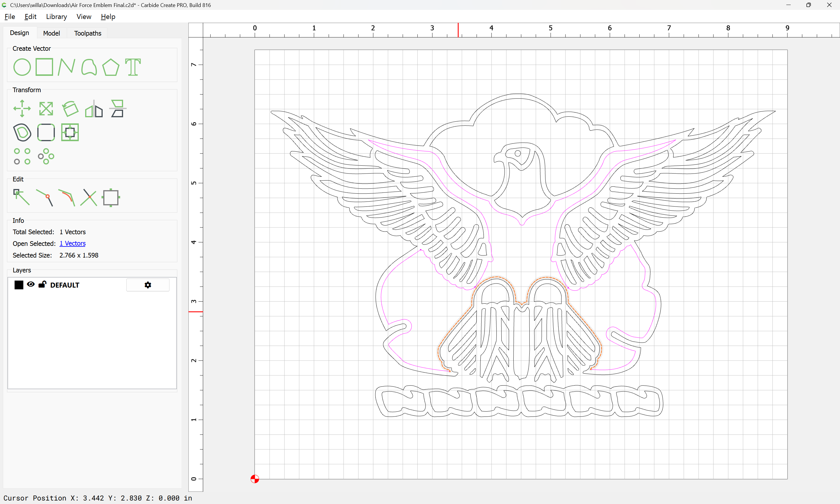Click the Selected Size value 2.766 x 1.598

click(x=79, y=256)
